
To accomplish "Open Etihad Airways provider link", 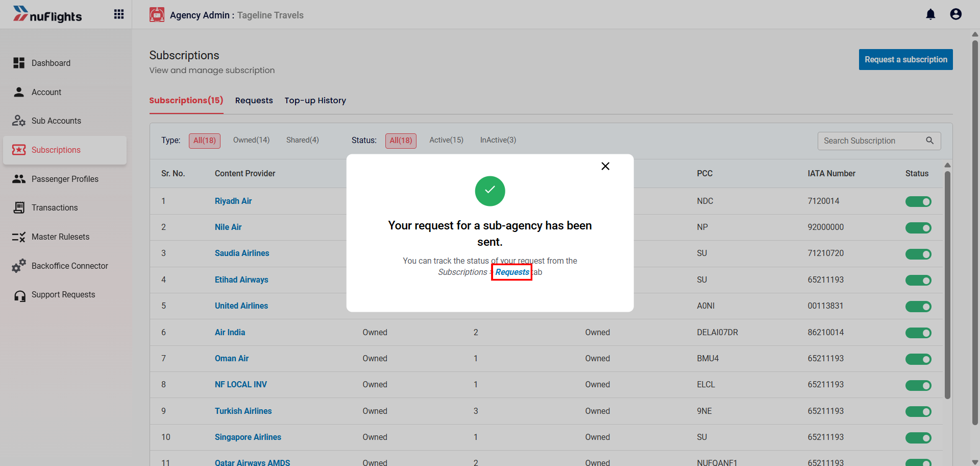I will pos(241,279).
